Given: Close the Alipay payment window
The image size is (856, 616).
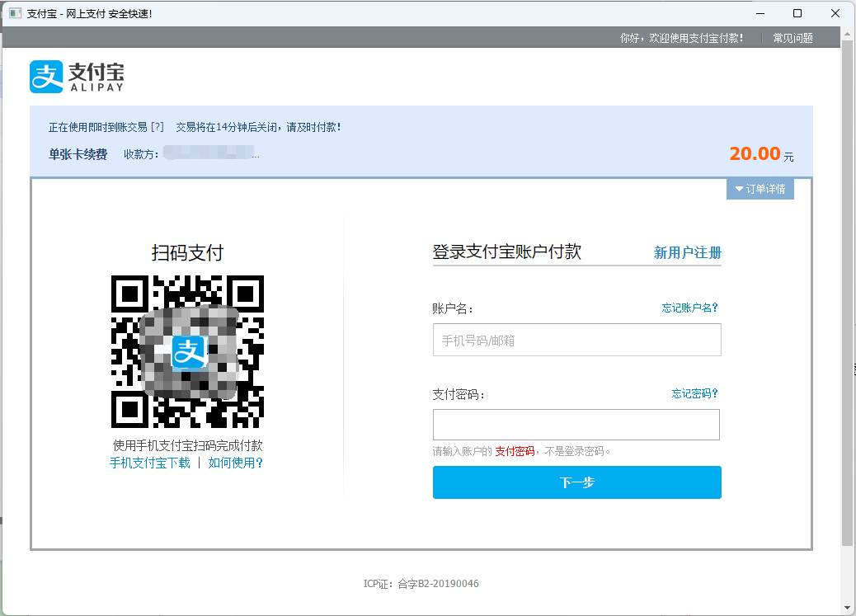Looking at the screenshot, I should [x=835, y=13].
